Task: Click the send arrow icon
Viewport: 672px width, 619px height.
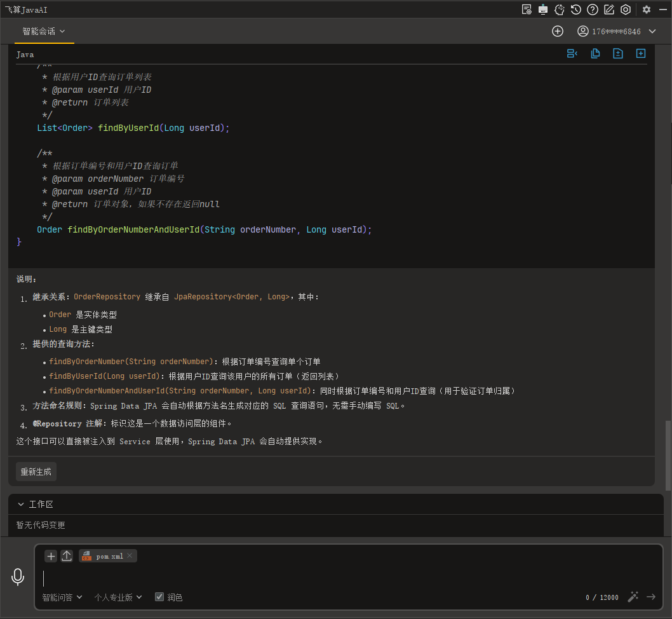Action: pyautogui.click(x=651, y=597)
